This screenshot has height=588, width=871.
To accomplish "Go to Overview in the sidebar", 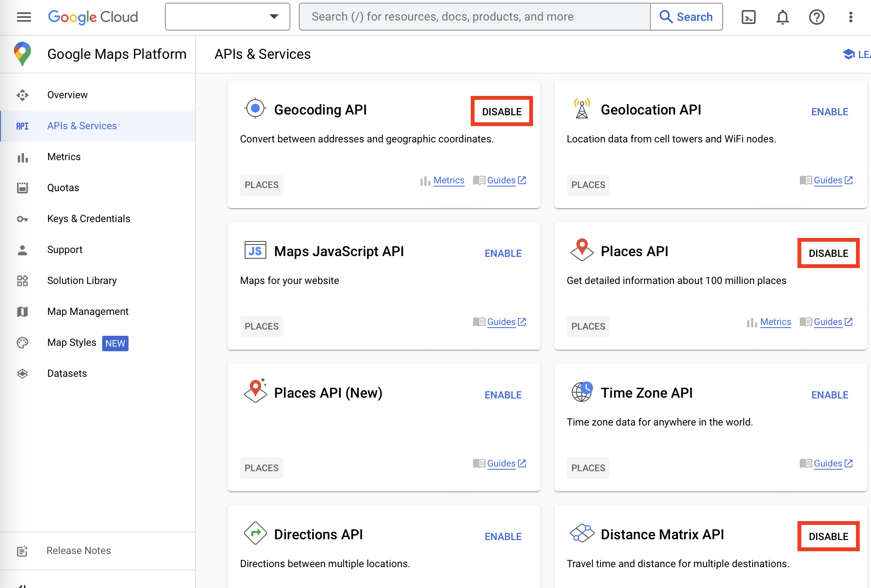I will 67,95.
